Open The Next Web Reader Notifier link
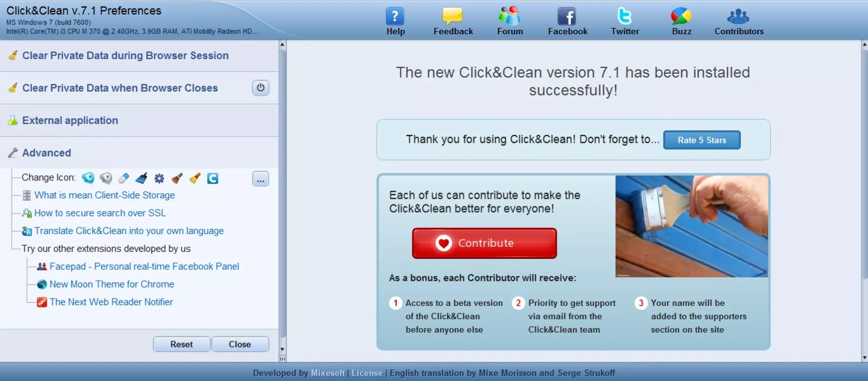Screen dimensions: 868x381 pos(111,302)
